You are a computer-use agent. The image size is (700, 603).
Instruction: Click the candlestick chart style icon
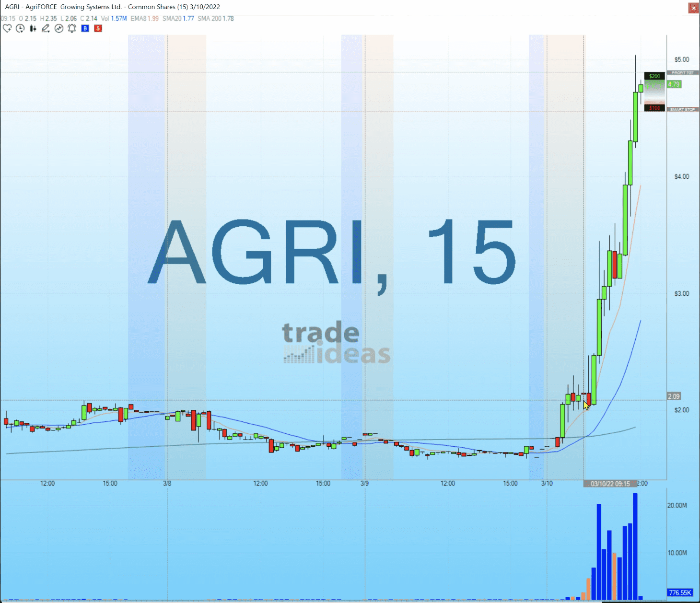(x=33, y=28)
